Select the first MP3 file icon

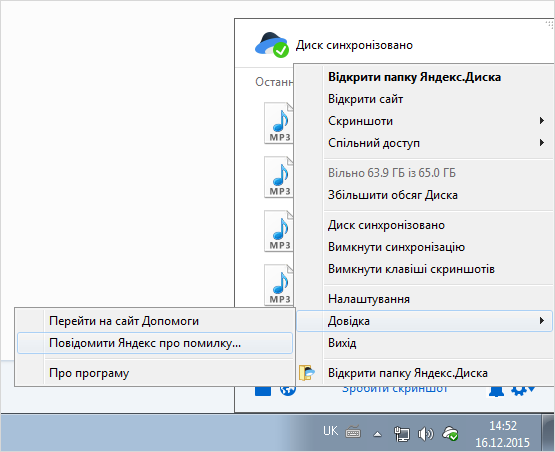click(x=279, y=123)
